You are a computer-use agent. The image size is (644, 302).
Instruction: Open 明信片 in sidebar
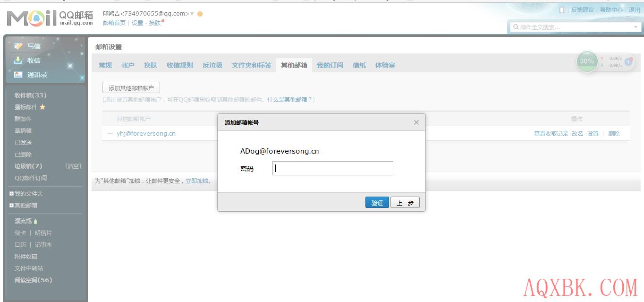click(x=43, y=233)
